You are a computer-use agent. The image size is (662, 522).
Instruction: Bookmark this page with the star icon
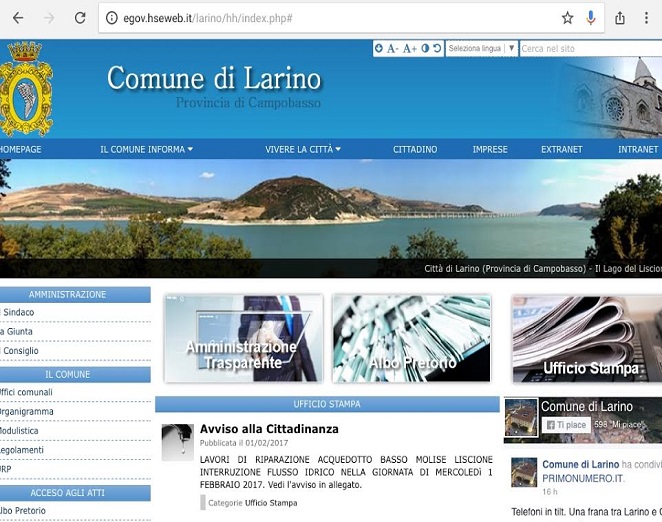(567, 18)
